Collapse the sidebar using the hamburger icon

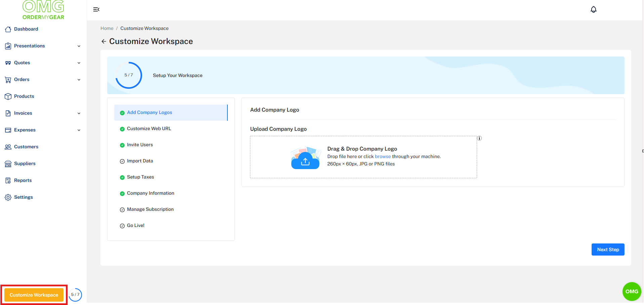click(x=96, y=9)
